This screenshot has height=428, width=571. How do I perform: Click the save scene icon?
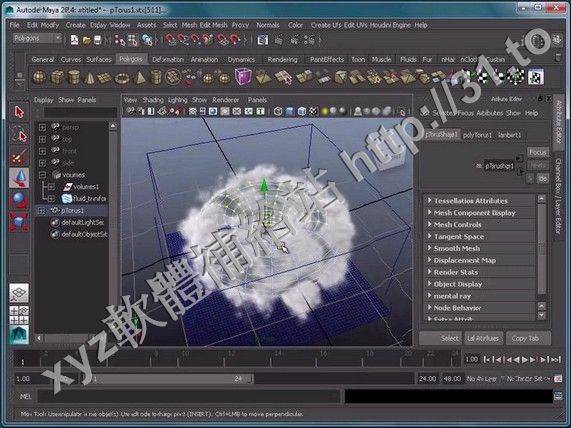(x=98, y=40)
